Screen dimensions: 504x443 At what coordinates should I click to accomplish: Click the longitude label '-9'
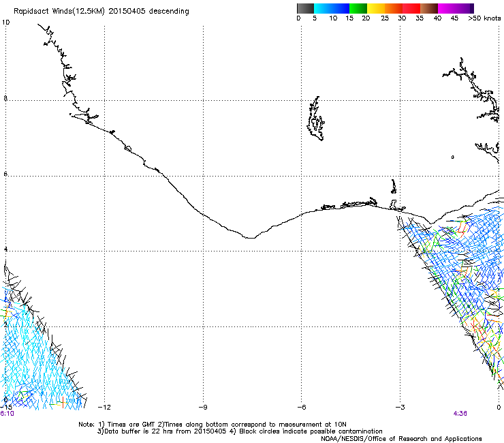point(203,408)
